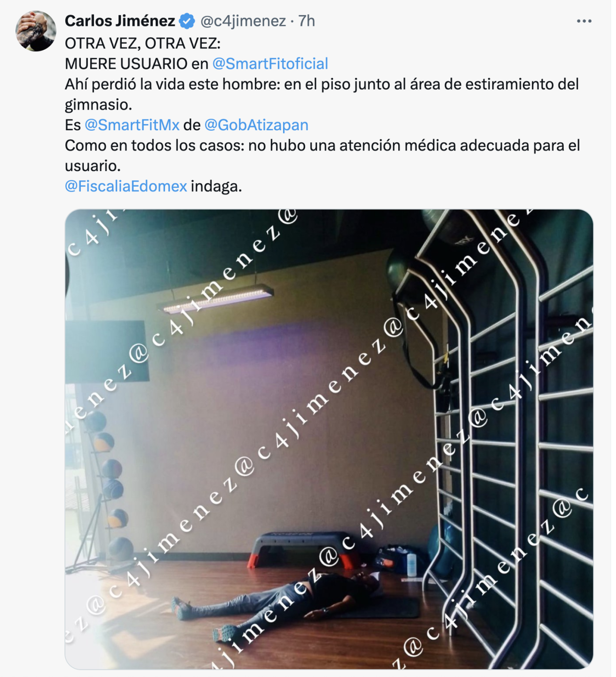Expand the attached gym photo

(329, 439)
